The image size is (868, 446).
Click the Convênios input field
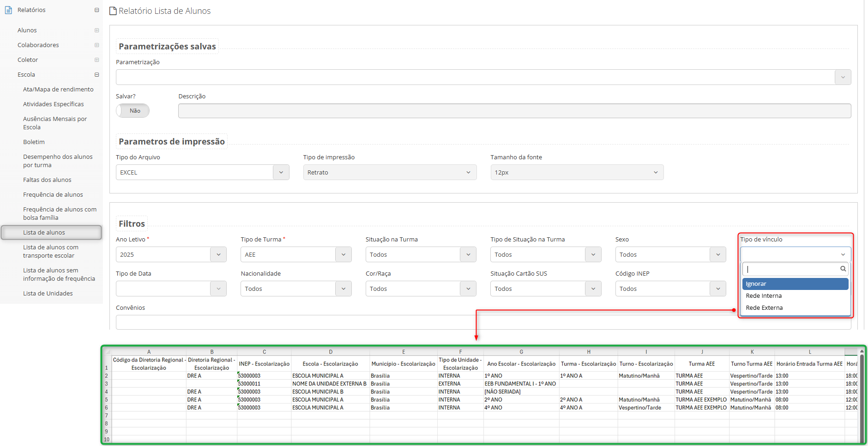[483, 322]
